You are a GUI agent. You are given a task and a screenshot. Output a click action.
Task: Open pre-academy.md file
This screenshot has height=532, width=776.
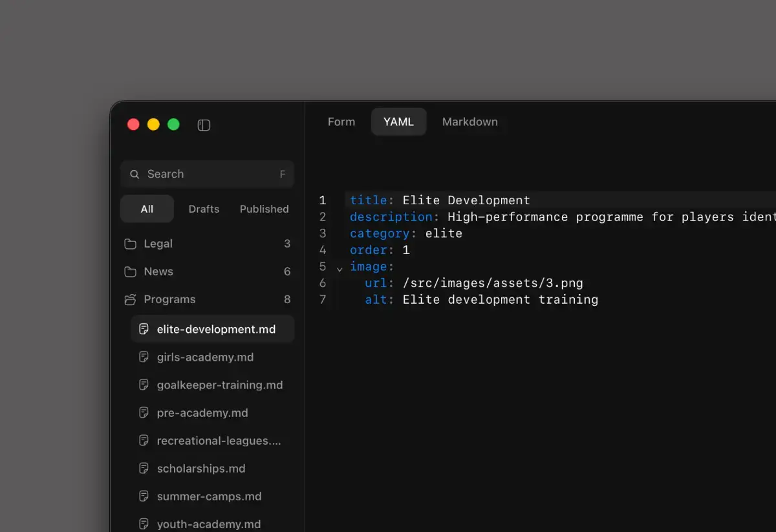click(x=212, y=412)
